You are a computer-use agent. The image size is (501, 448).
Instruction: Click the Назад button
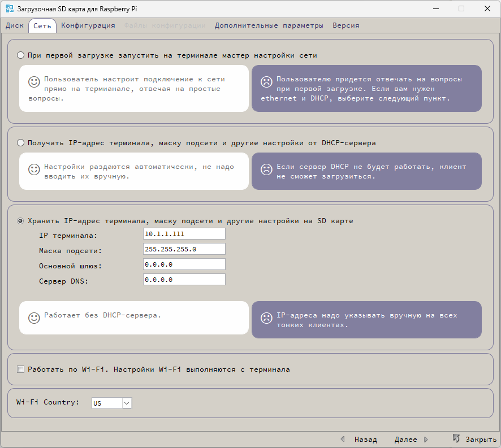365,440
